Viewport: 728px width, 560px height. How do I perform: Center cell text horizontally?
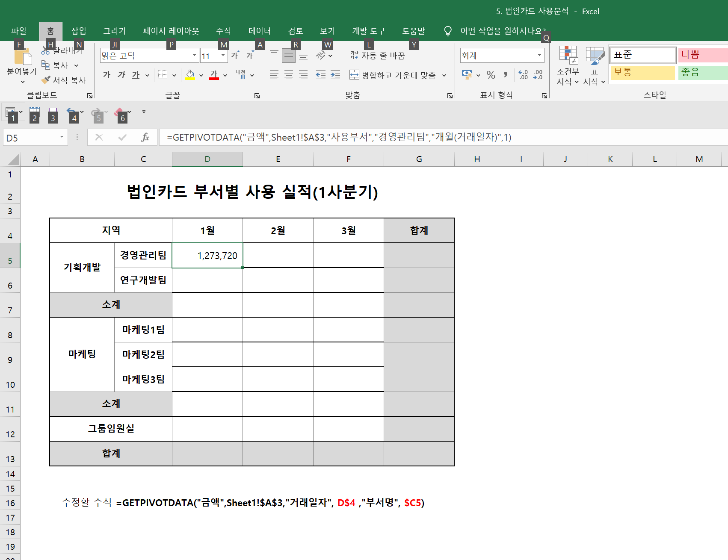[289, 75]
